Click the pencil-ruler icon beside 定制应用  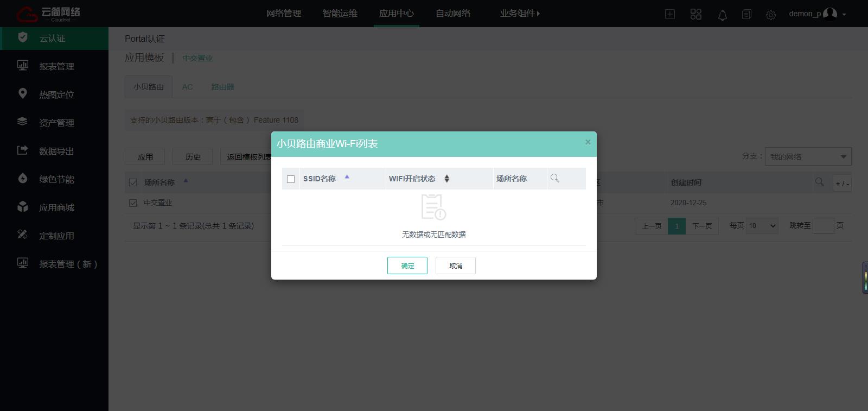(x=22, y=235)
